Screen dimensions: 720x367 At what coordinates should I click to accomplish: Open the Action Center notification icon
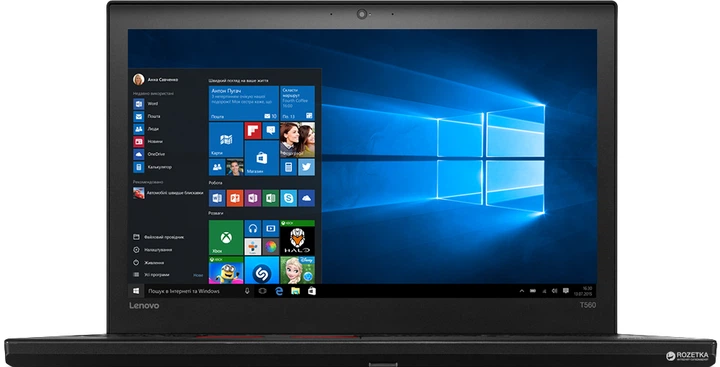pyautogui.click(x=566, y=291)
